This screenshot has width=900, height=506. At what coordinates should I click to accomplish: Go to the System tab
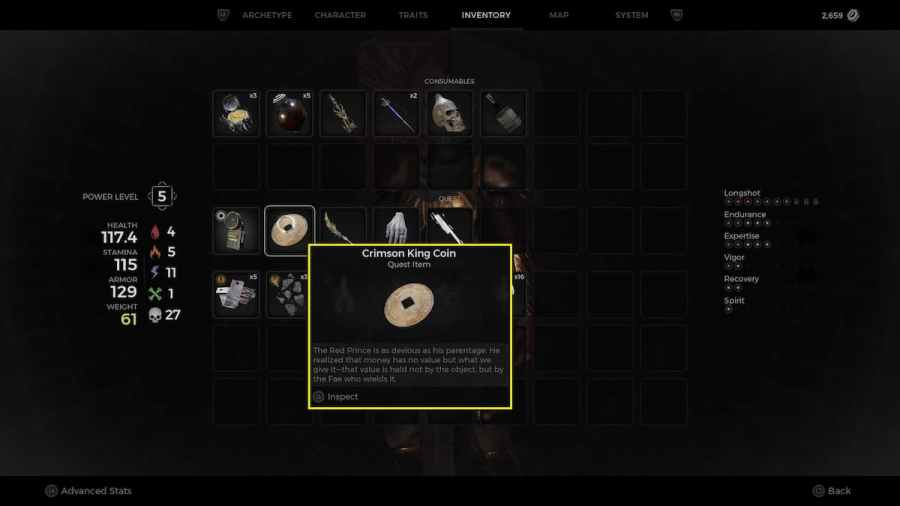631,15
